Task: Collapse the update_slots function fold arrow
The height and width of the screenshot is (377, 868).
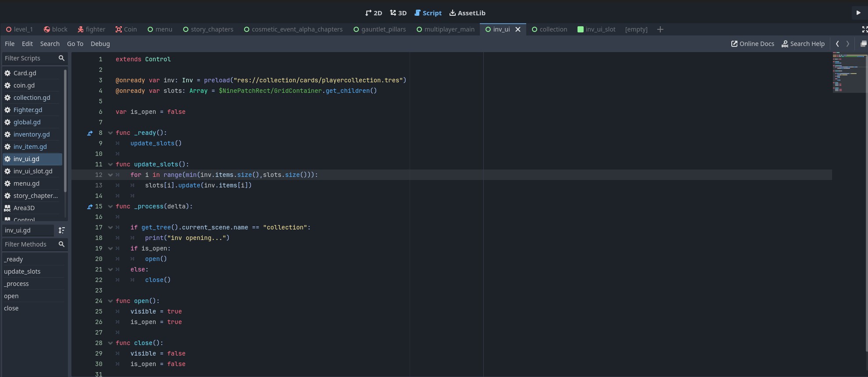Action: (110, 165)
